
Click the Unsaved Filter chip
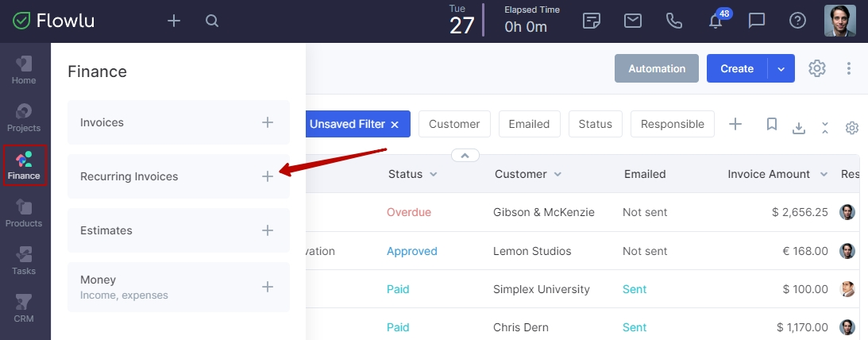pos(357,124)
